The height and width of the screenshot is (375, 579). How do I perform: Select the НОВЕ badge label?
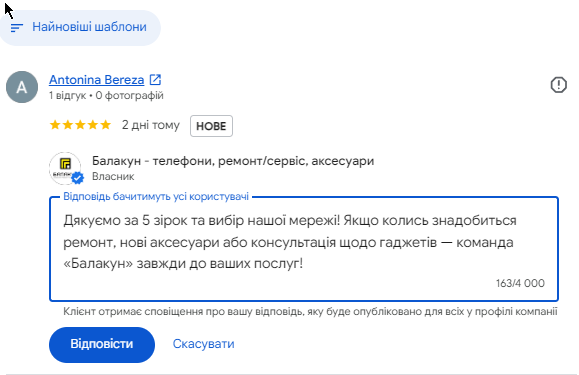pos(211,126)
